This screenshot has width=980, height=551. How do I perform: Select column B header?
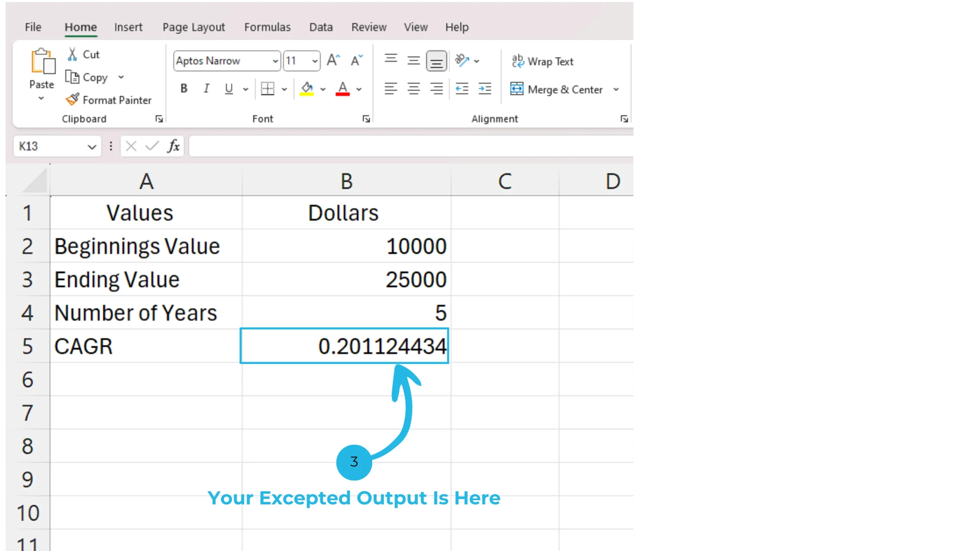[346, 181]
